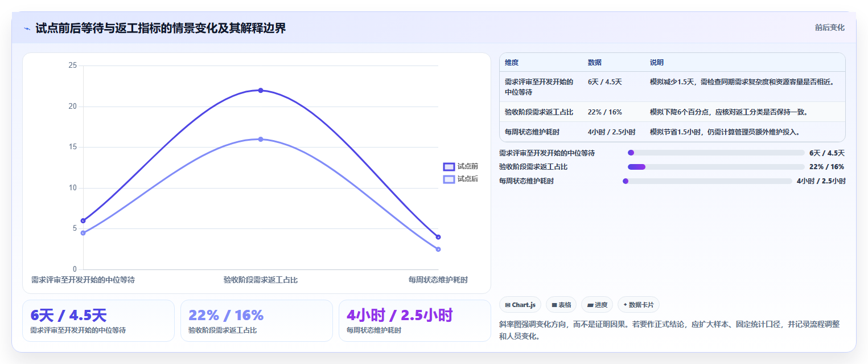868x364 pixels.
Task: Click the 试点前 point for 需求评审至开发开始的中位等待
Action: (83, 220)
